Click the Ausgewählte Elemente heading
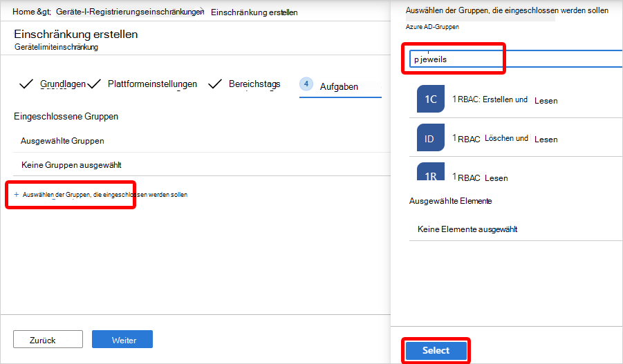Screen dimensions: 623x364 tap(450, 201)
